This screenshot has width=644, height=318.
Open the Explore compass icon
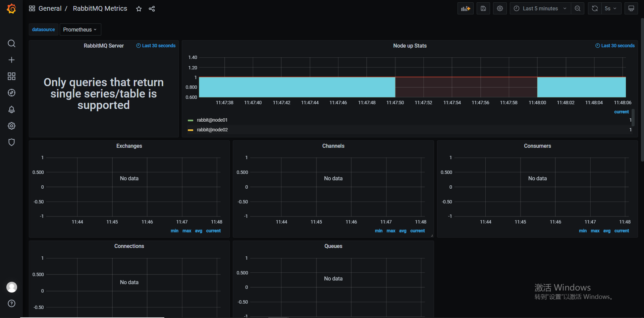12,93
